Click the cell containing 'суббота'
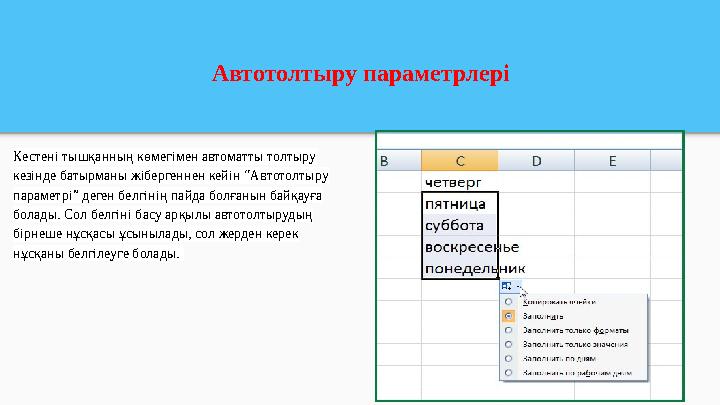This screenshot has height=405, width=720. point(460,225)
